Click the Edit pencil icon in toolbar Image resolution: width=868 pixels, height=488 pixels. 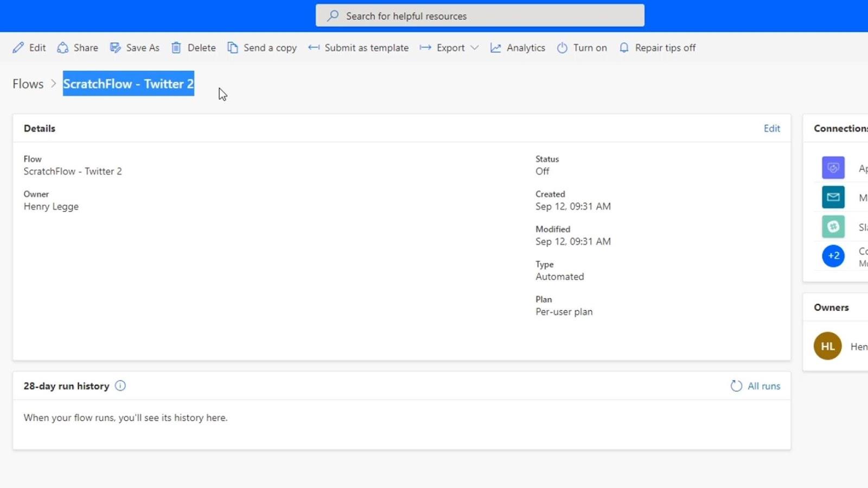(18, 48)
